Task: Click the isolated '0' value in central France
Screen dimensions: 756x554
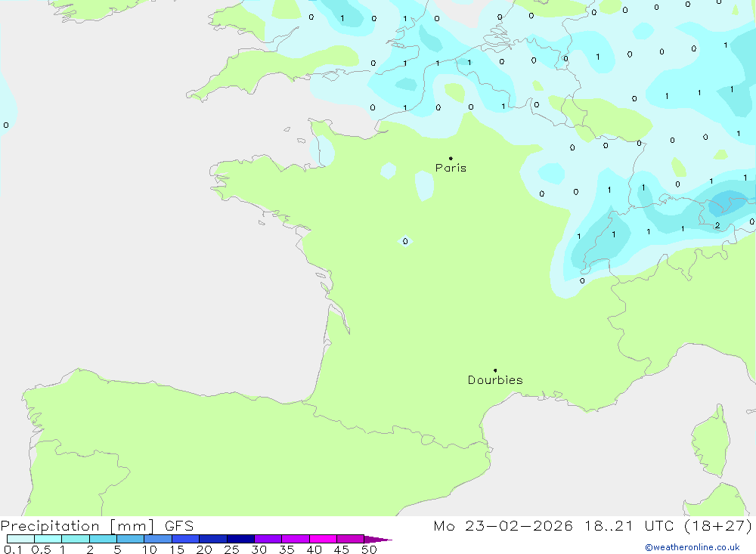Action: pos(405,241)
